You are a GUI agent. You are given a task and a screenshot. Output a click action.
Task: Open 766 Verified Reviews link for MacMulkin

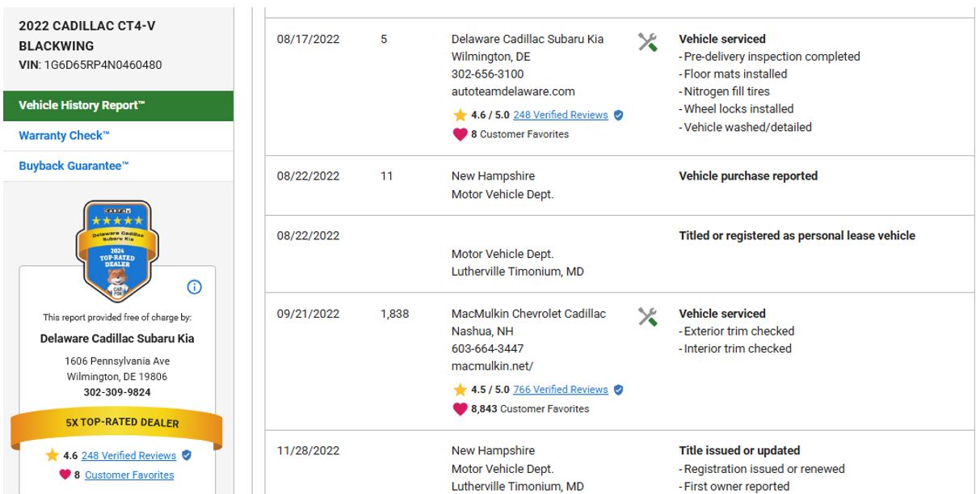pyautogui.click(x=560, y=390)
